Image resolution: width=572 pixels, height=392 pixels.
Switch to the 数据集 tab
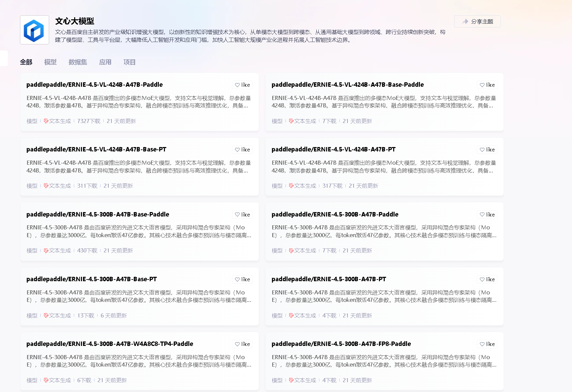tap(78, 62)
